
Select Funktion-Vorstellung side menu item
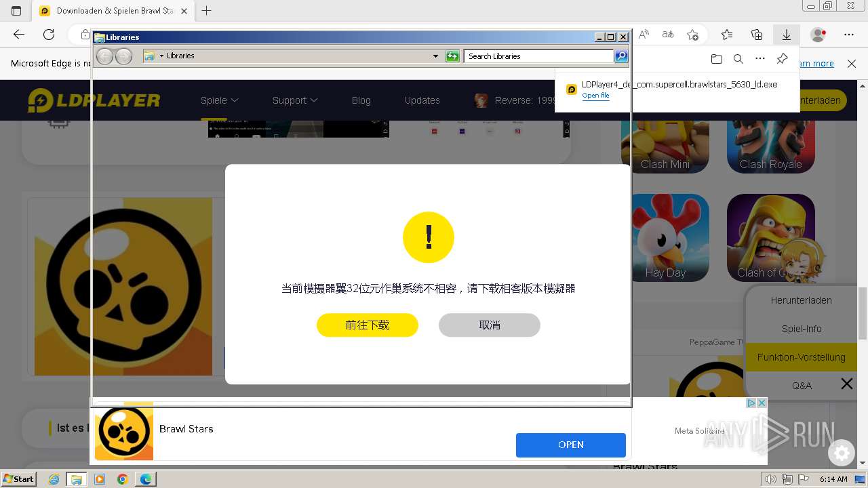tap(801, 357)
